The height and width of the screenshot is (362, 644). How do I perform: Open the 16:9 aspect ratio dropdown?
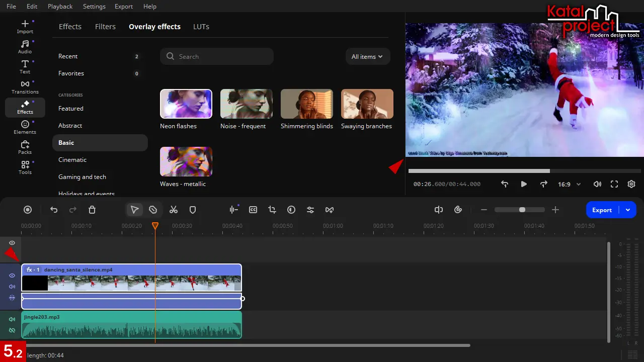[x=569, y=185]
